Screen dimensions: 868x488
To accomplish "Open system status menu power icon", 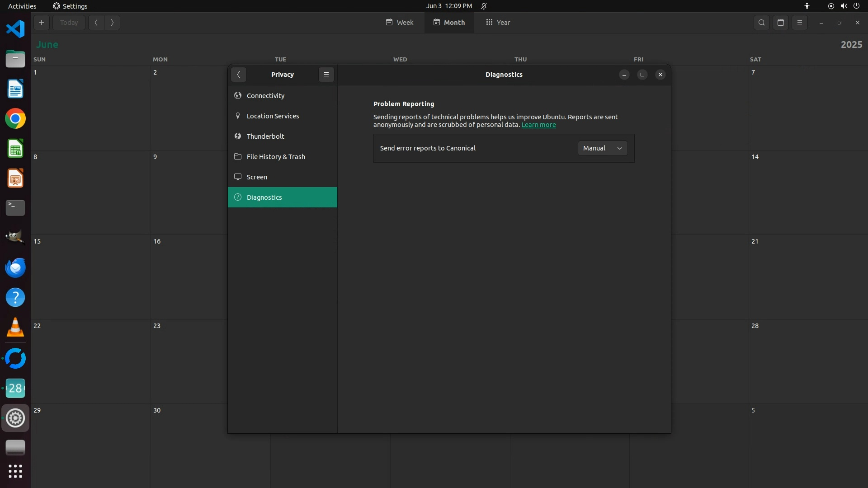I will point(856,6).
